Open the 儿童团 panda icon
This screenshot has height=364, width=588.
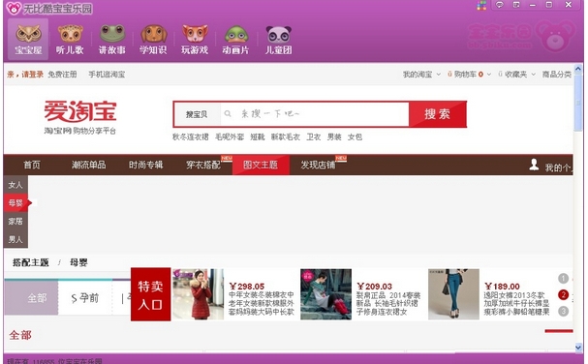click(278, 40)
